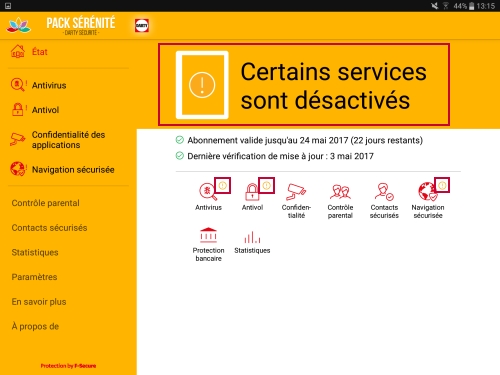
Task: Tap the 'Certains services sont désactivés' banner
Action: [x=304, y=85]
